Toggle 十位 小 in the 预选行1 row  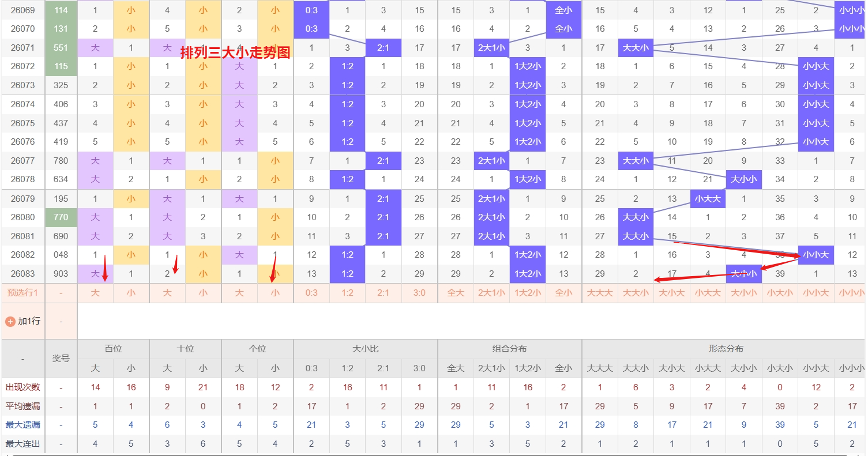(203, 293)
